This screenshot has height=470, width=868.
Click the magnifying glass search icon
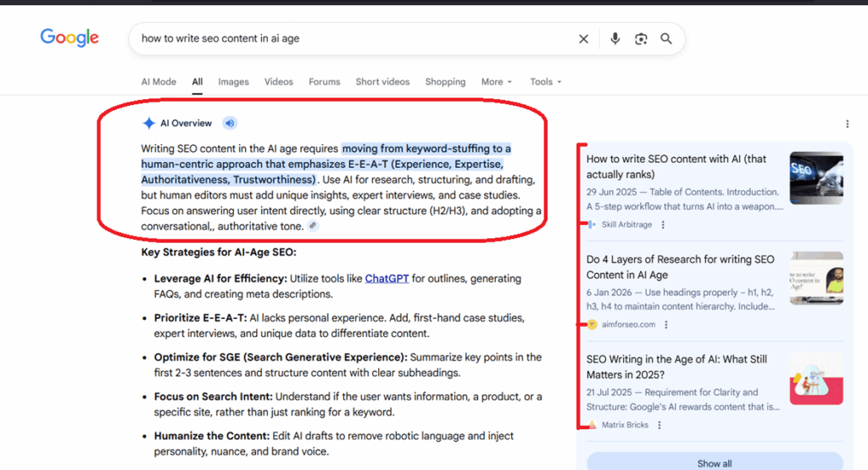[666, 39]
